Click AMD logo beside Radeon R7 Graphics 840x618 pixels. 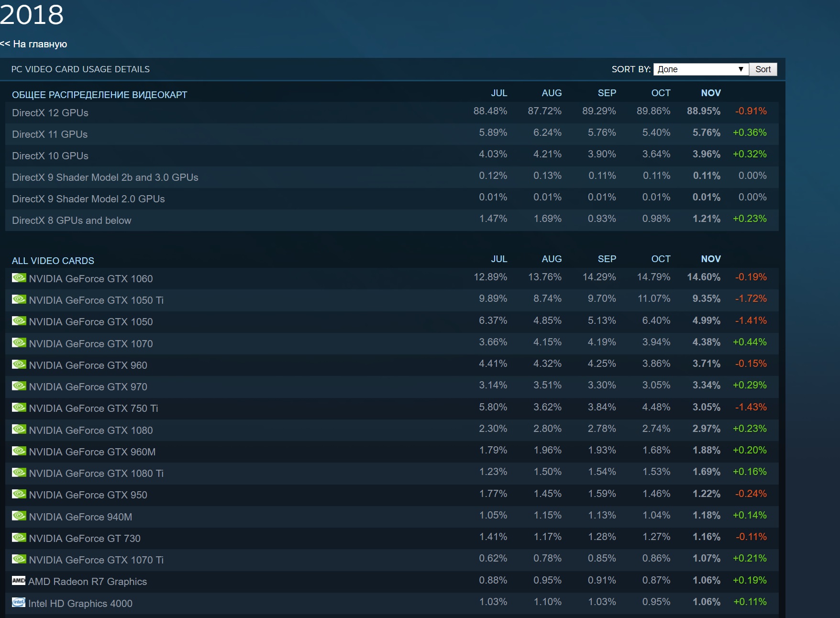pos(19,581)
